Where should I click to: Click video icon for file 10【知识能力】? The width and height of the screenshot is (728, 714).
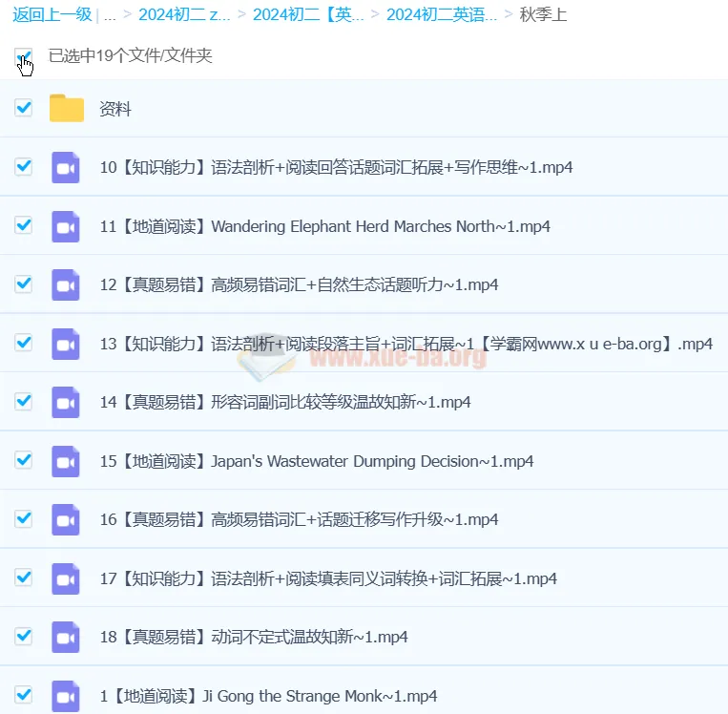tap(66, 167)
